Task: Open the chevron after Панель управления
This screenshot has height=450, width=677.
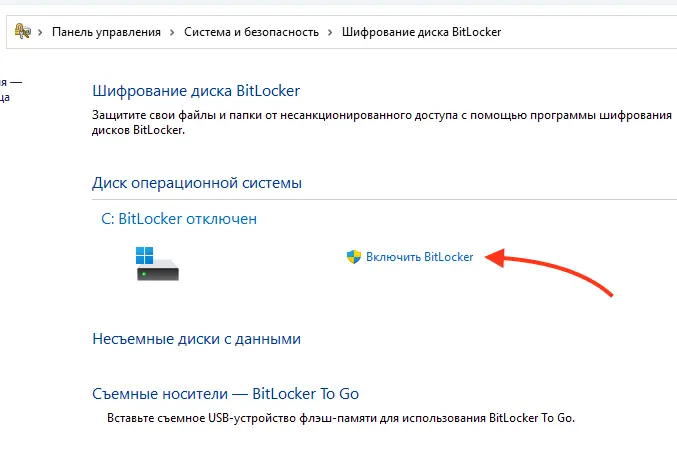Action: pyautogui.click(x=172, y=32)
